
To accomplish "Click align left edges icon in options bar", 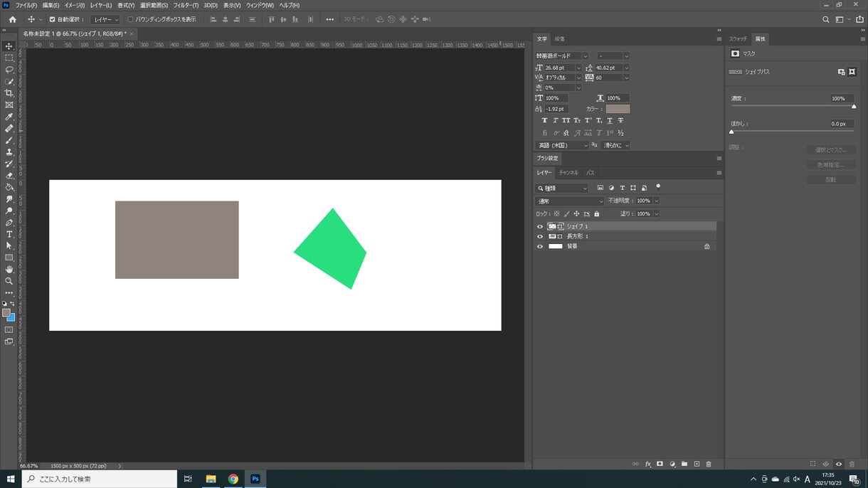I will [213, 19].
